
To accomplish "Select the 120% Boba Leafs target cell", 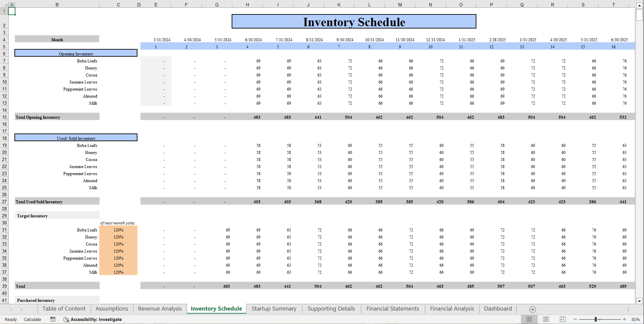I will pos(118,230).
